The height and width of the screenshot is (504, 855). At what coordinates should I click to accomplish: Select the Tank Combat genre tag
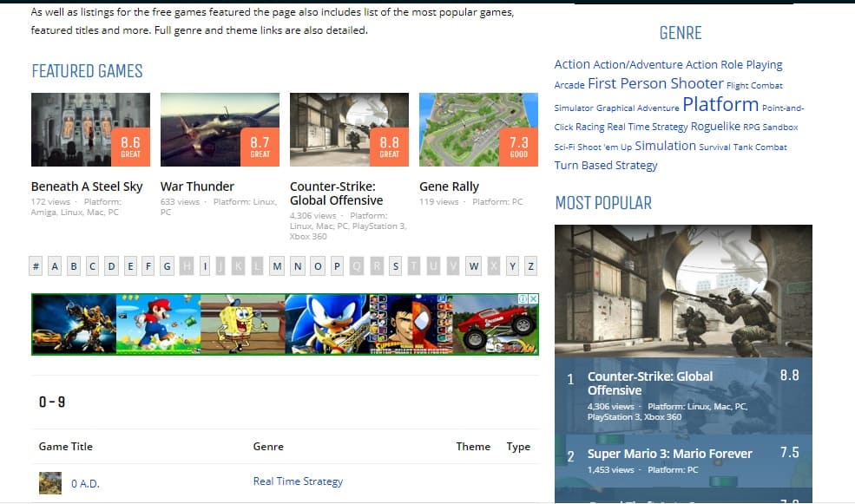click(760, 147)
